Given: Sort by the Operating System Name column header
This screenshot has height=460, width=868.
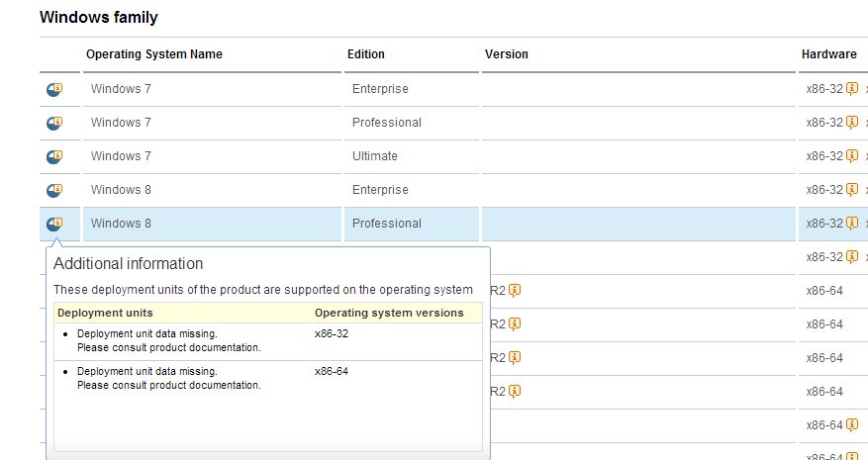Looking at the screenshot, I should [x=153, y=54].
